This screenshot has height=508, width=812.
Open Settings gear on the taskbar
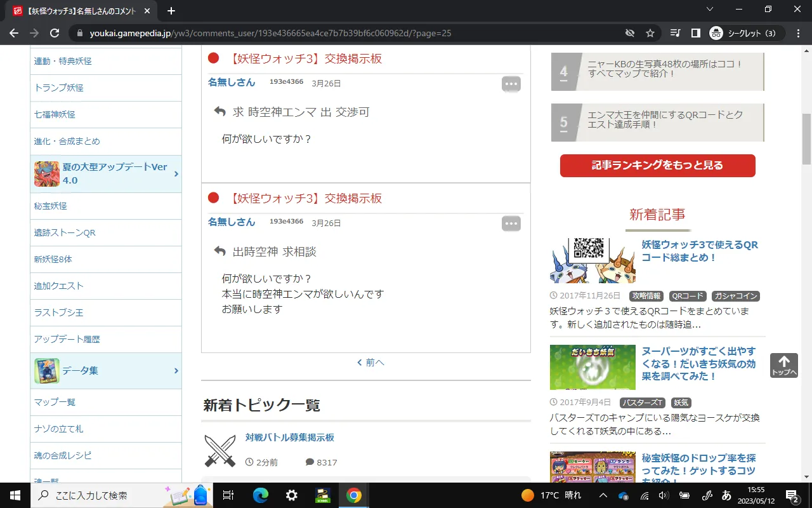click(x=292, y=495)
